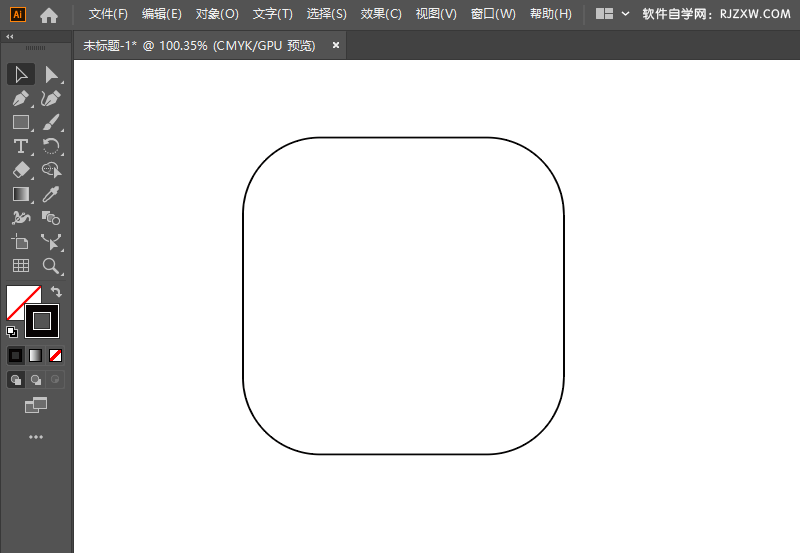
Task: Select the Pen tool
Action: [x=20, y=98]
